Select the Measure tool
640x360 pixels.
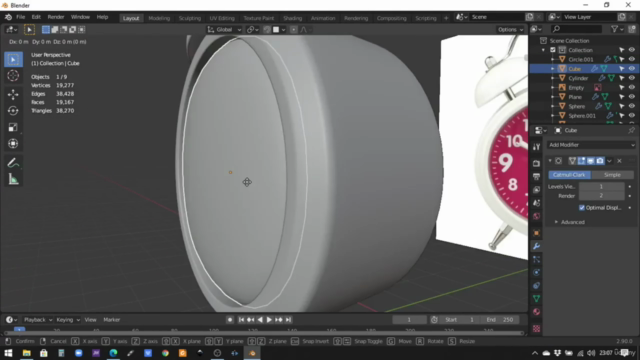point(13,179)
